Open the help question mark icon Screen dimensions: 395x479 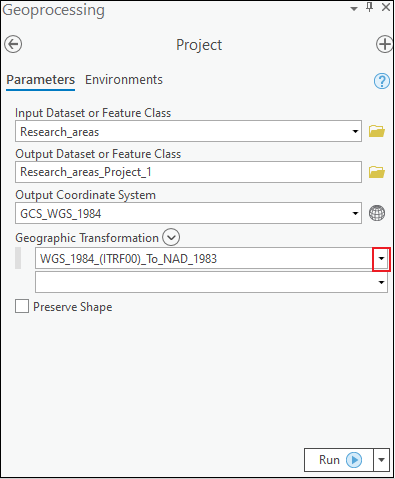point(382,81)
